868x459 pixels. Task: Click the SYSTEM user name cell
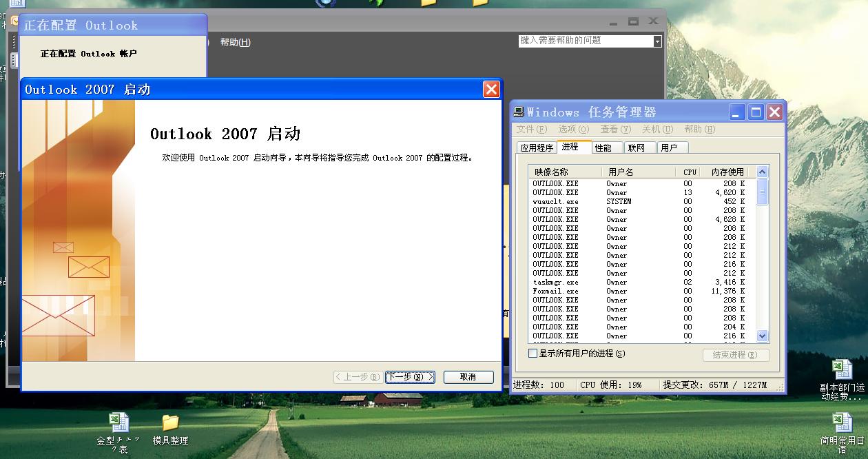(x=619, y=202)
